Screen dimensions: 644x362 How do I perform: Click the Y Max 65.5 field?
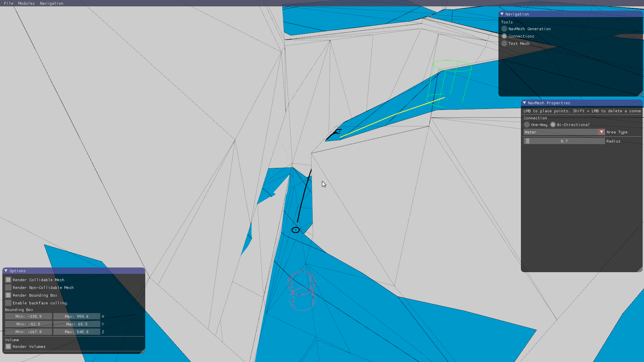pos(77,324)
